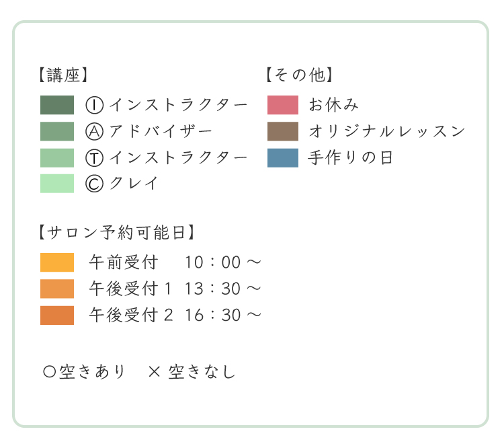
Task: Click the brown オリジナルレッスン swatch
Action: (283, 131)
